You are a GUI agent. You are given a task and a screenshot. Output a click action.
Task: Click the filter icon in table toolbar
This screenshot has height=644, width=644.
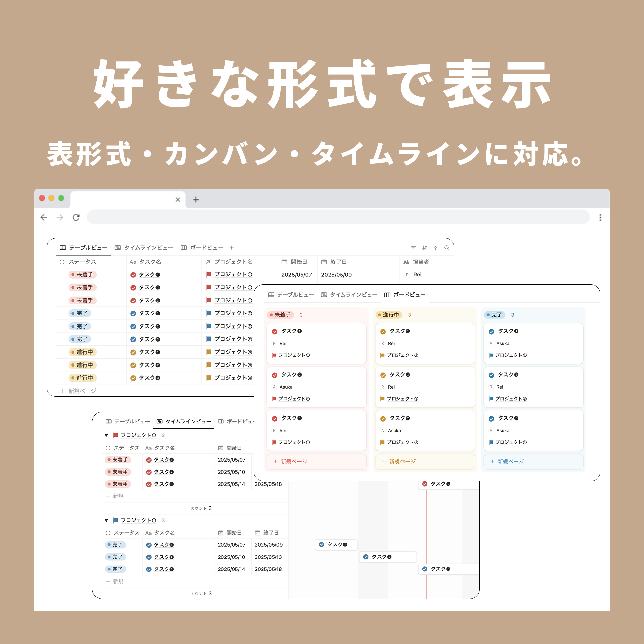[x=413, y=248]
